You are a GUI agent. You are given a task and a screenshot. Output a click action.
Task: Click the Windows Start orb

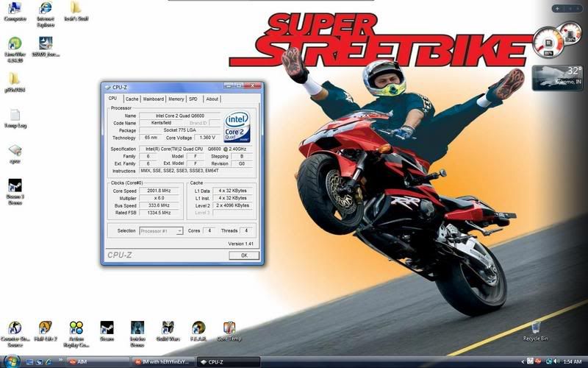pos(12,361)
